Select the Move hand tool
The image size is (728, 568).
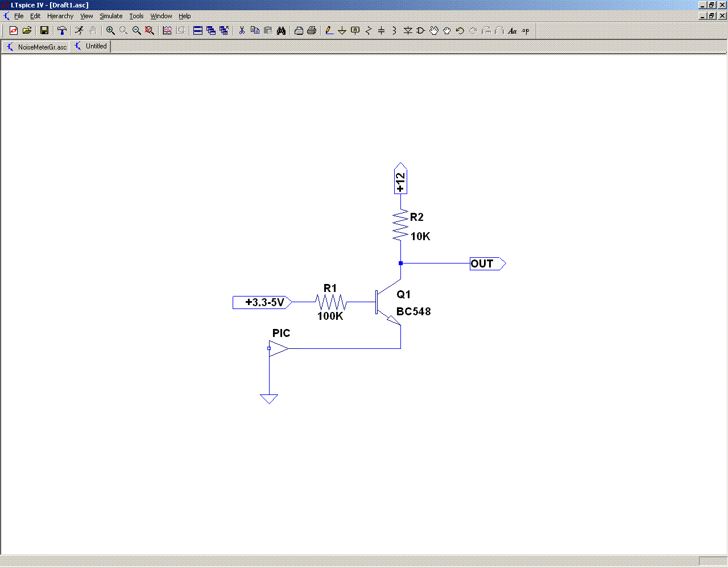click(433, 31)
